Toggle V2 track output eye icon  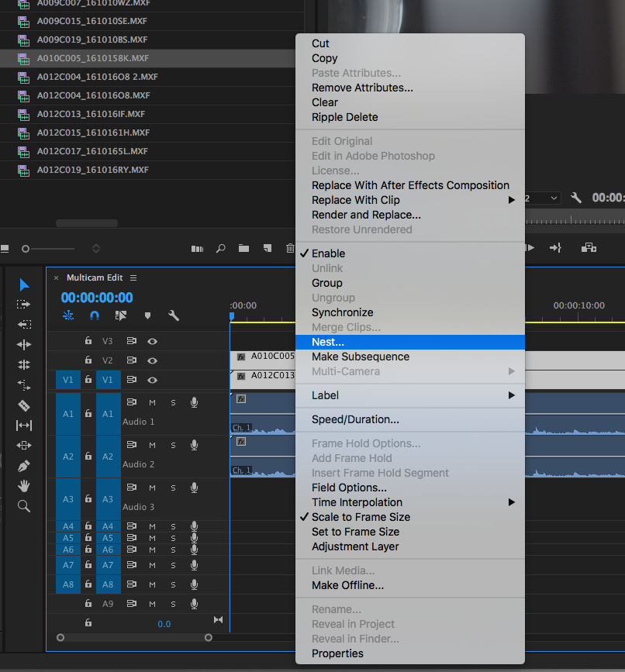click(x=153, y=360)
